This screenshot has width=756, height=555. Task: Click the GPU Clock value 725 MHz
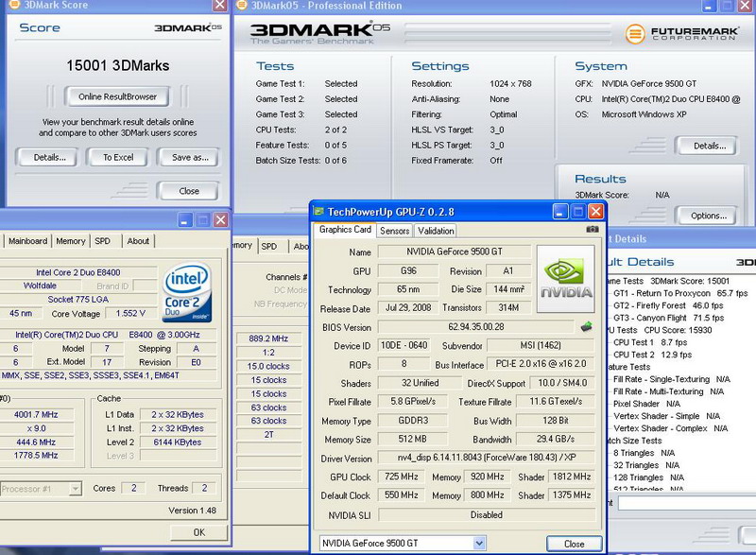[401, 477]
